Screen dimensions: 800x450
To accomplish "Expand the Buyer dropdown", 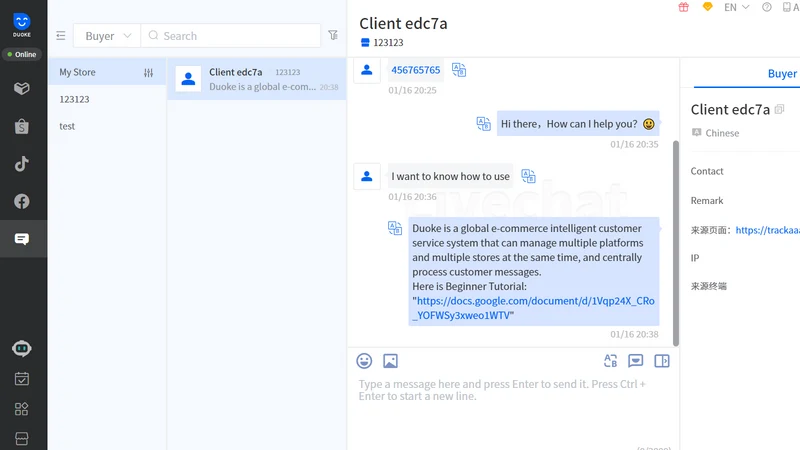I will click(107, 36).
